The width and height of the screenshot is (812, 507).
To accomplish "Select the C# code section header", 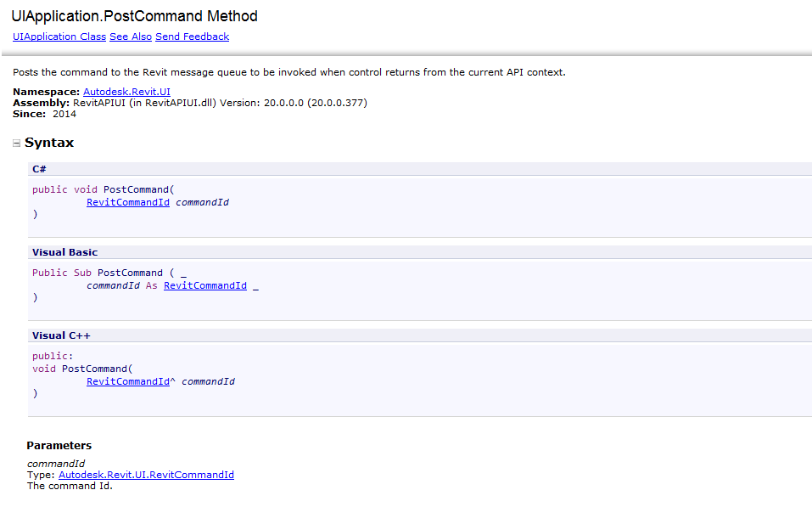I will point(39,169).
